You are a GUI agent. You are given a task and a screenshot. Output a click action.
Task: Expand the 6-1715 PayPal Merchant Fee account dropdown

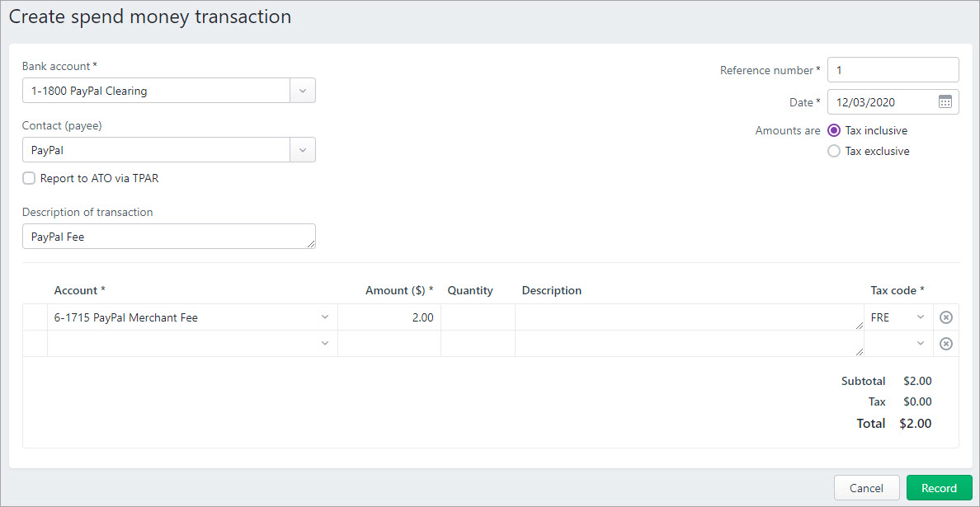point(324,317)
